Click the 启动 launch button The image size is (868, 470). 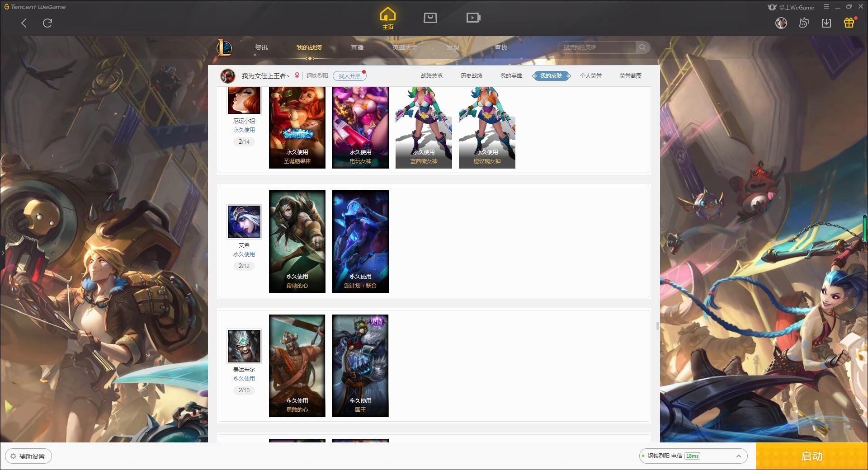click(811, 456)
